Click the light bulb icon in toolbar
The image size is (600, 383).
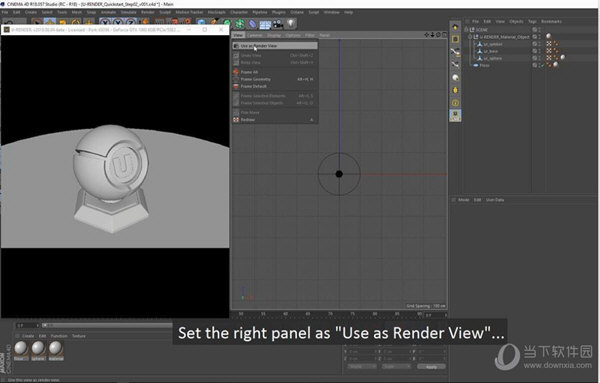291,24
